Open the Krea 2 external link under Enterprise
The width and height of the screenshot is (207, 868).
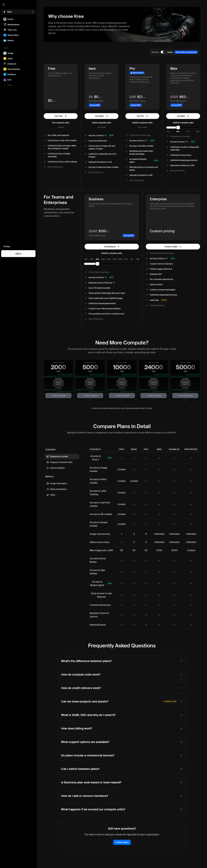point(166,258)
